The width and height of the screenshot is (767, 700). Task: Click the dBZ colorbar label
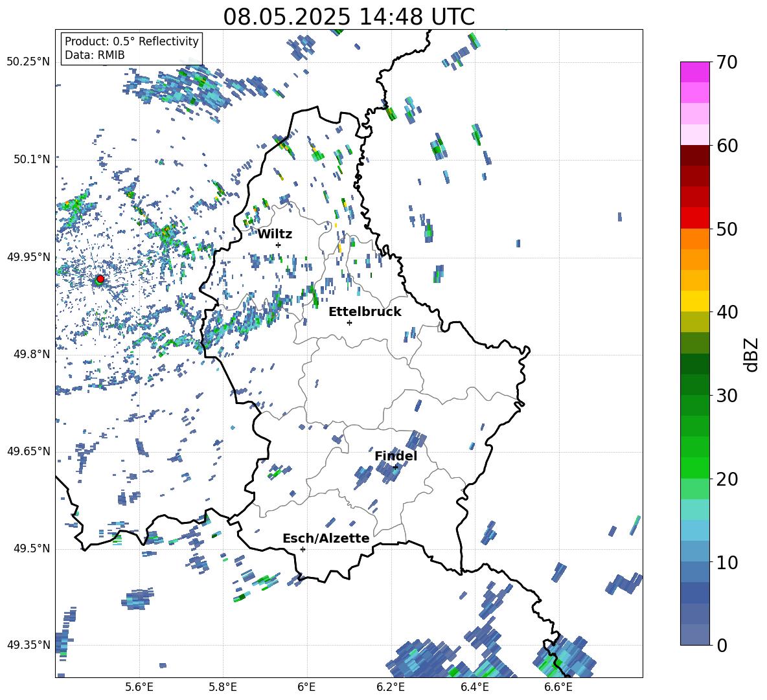(751, 354)
